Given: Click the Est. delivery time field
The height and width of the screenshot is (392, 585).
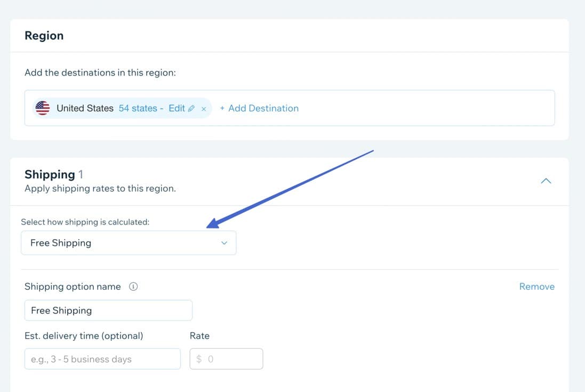Looking at the screenshot, I should [x=102, y=358].
